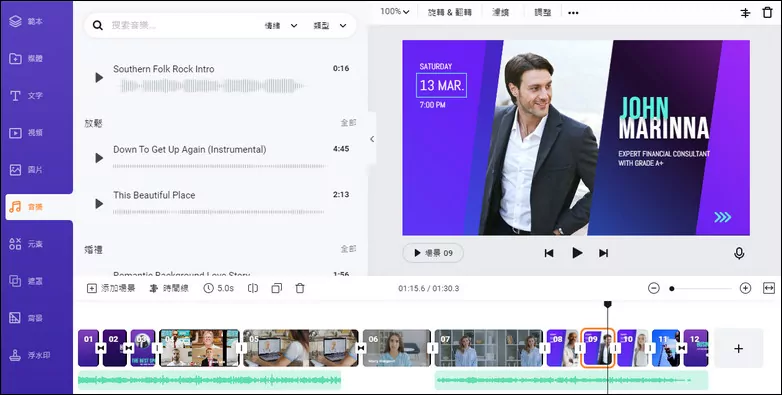Viewport: 782px width, 395px height.
Task: Show all tracks in 婚禮 category
Action: (x=348, y=249)
